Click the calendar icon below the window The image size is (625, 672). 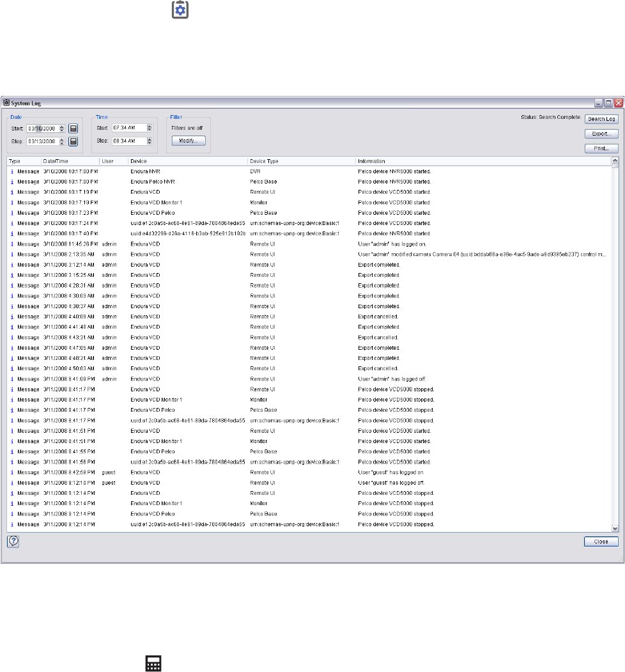[153, 663]
